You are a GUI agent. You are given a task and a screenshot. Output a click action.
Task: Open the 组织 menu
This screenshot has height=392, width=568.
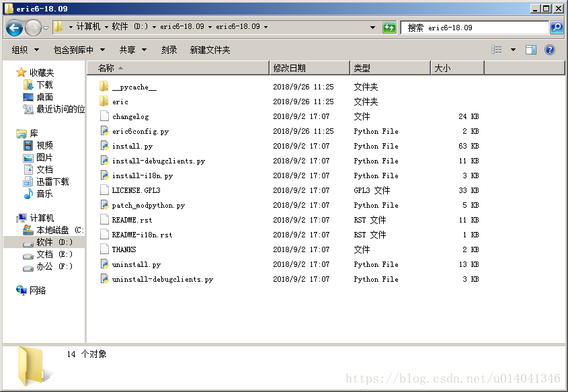25,50
